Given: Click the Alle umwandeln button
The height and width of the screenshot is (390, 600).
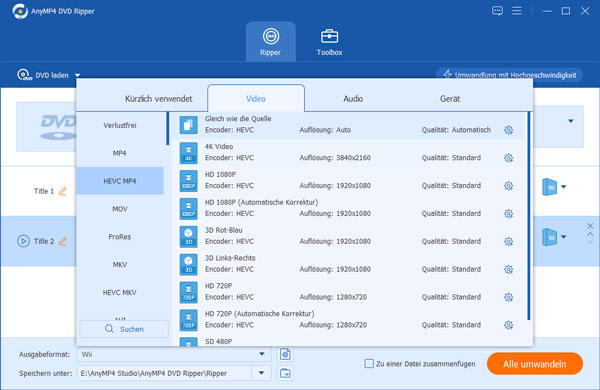Looking at the screenshot, I should [x=535, y=364].
